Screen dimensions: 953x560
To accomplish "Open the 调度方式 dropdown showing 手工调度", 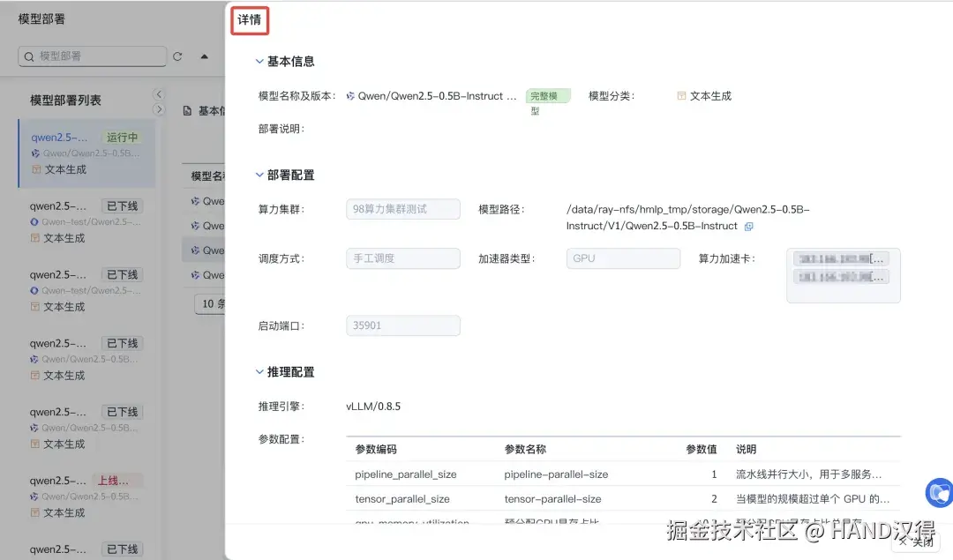I will pos(403,258).
